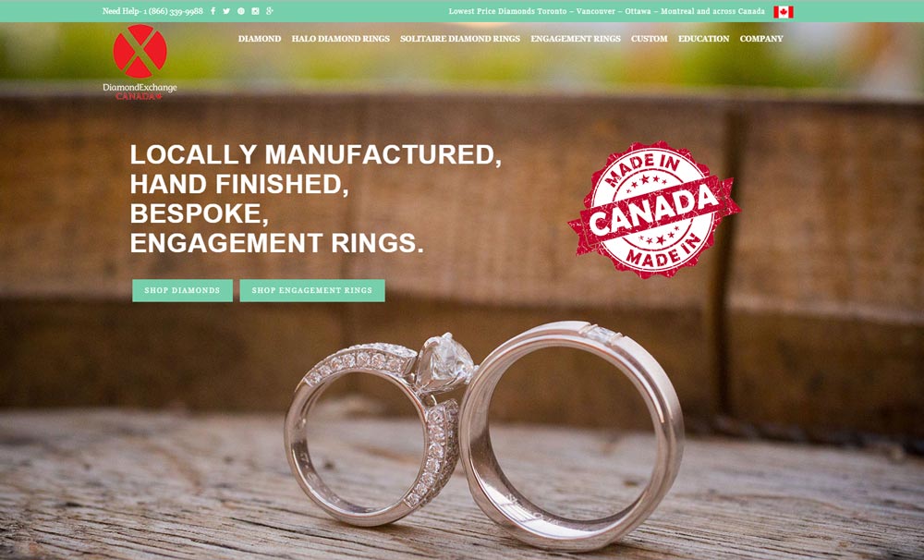The image size is (924, 560).
Task: Click the Canadian flag icon
Action: pyautogui.click(x=784, y=12)
